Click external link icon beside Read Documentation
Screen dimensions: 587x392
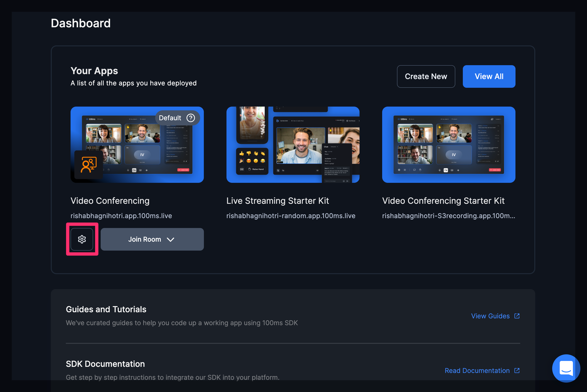(517, 371)
